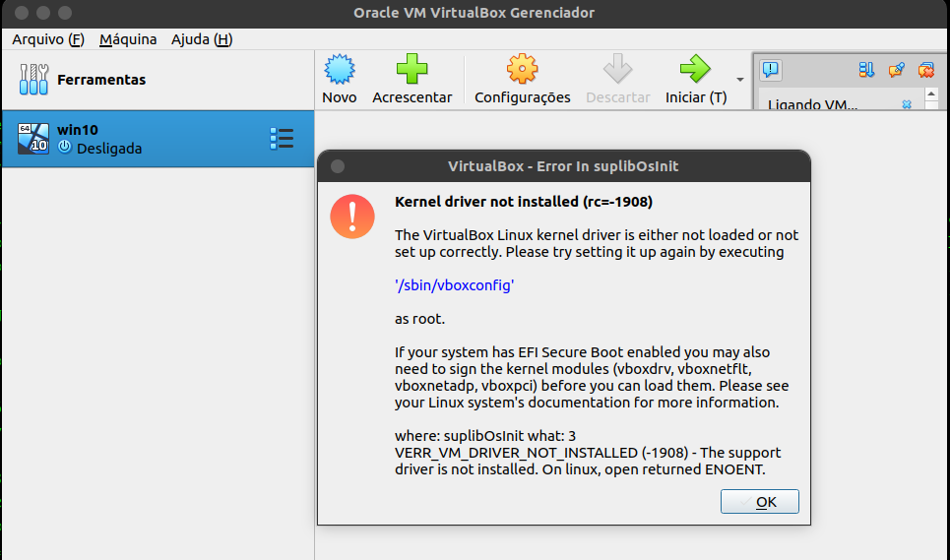Open the Máquina menu
The image size is (950, 560).
pos(128,39)
